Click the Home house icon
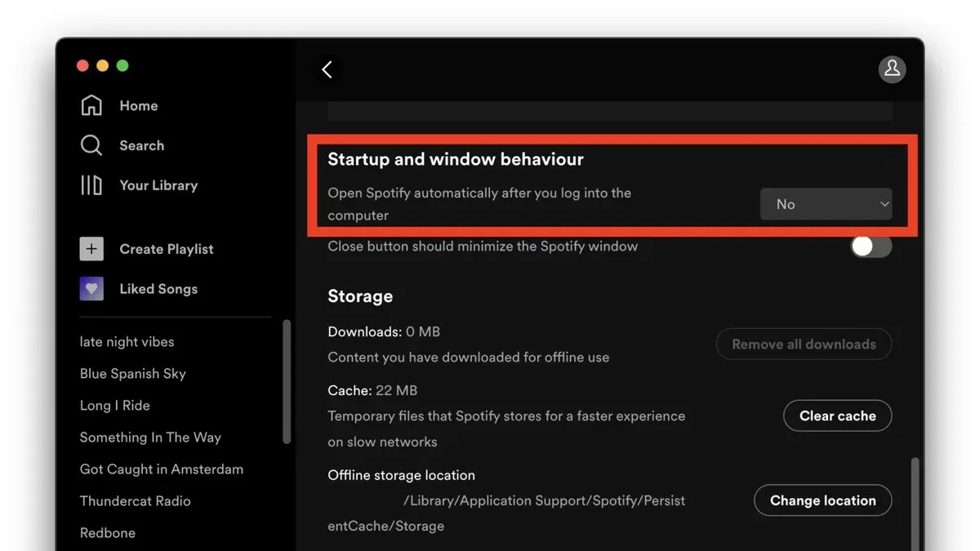The height and width of the screenshot is (551, 980). [x=91, y=105]
